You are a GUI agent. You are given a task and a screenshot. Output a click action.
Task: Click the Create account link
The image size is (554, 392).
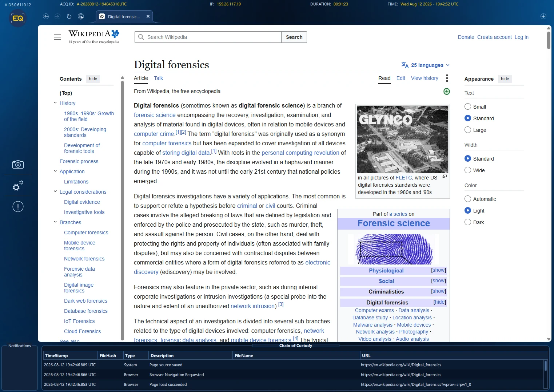point(494,37)
